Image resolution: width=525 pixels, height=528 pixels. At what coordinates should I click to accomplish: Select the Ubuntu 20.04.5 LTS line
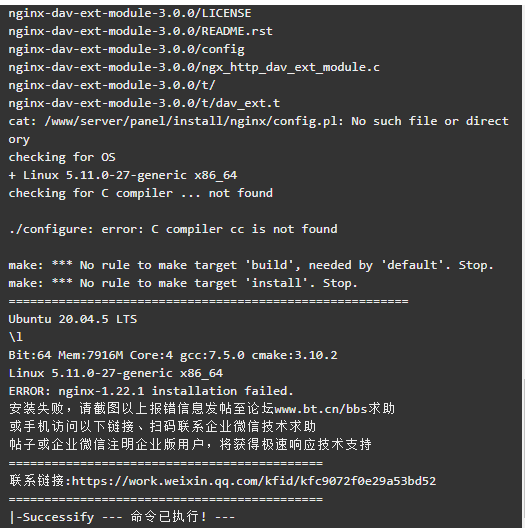[x=73, y=319]
